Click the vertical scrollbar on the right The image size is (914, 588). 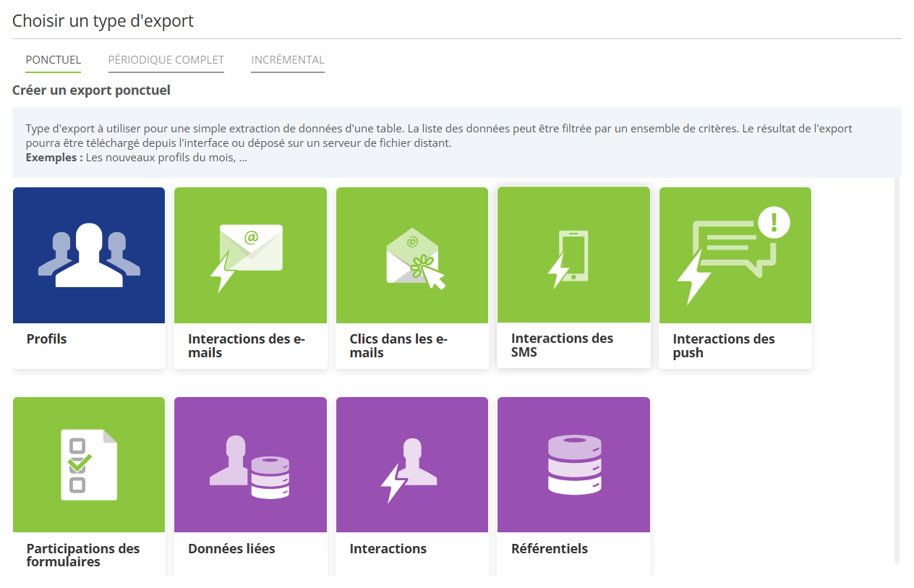point(897,369)
